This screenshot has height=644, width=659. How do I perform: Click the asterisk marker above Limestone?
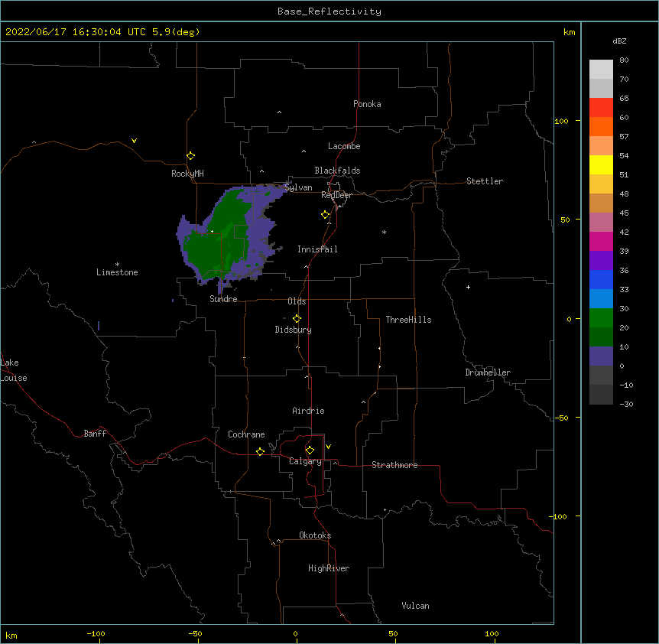coord(117,265)
